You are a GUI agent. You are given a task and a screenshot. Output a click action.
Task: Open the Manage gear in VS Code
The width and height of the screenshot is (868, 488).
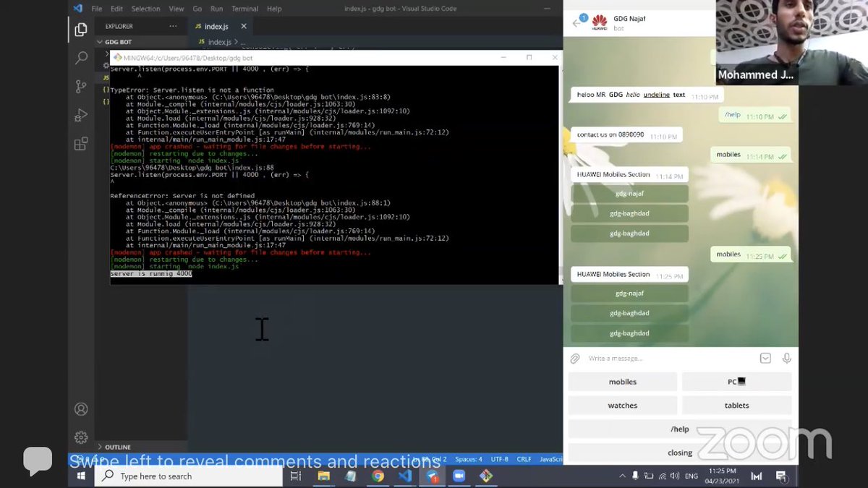click(x=81, y=437)
